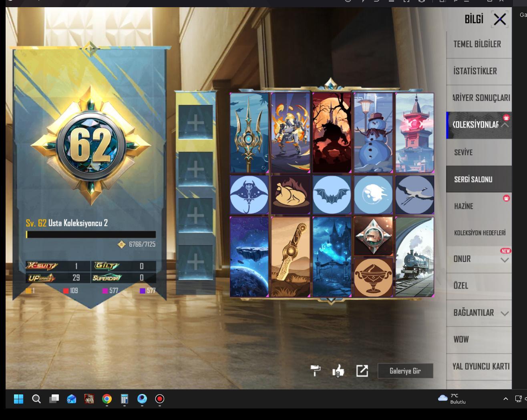Image resolution: width=527 pixels, height=420 pixels.
Task: Open the werewolf under red moon card
Action: (x=332, y=133)
